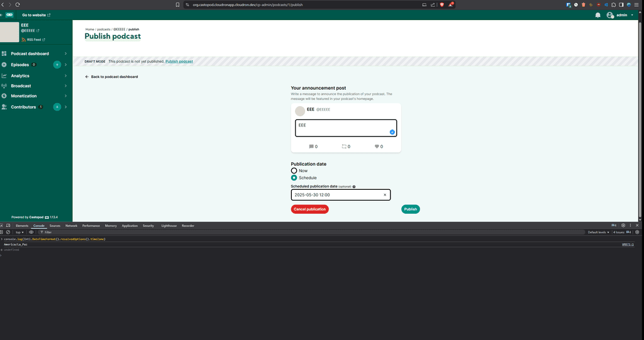
Task: Click the heart favourite icon under post
Action: tap(377, 146)
